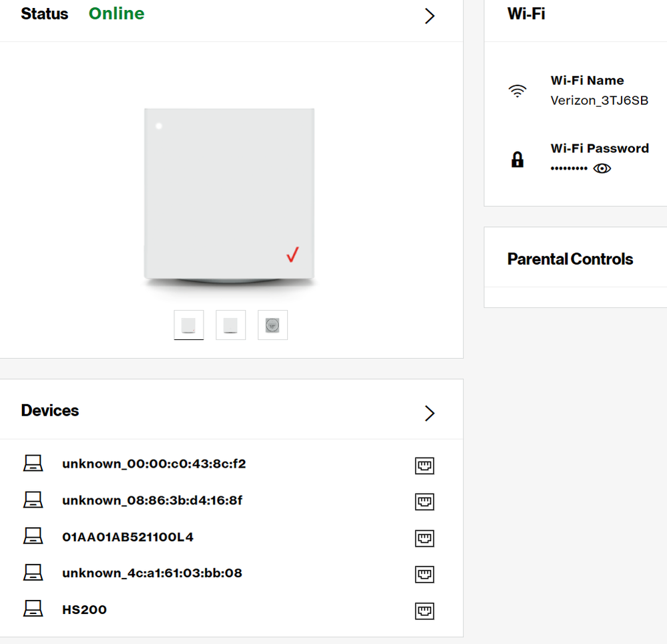
Task: Click the padlock icon beside Wi-Fi Password
Action: tap(517, 160)
